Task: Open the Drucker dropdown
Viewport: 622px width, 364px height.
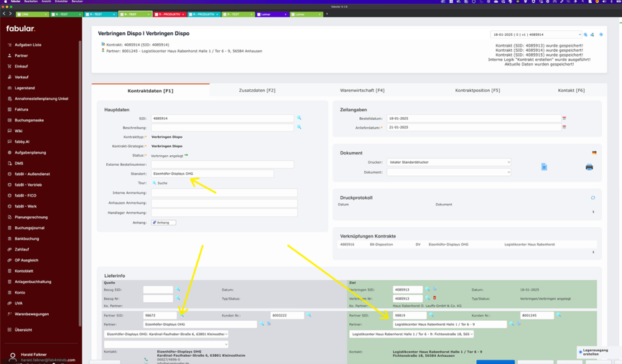Action: coord(449,162)
